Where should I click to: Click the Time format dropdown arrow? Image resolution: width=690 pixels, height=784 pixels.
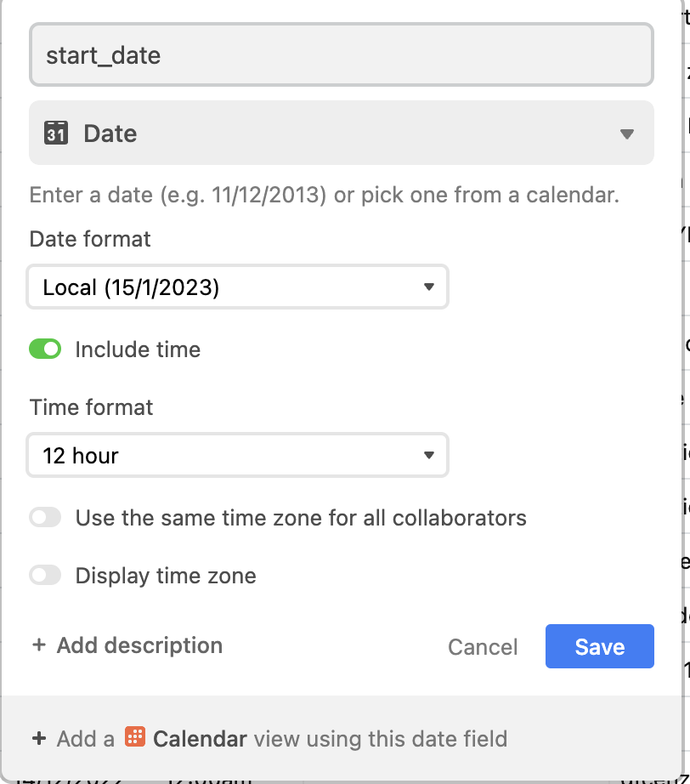tap(428, 455)
